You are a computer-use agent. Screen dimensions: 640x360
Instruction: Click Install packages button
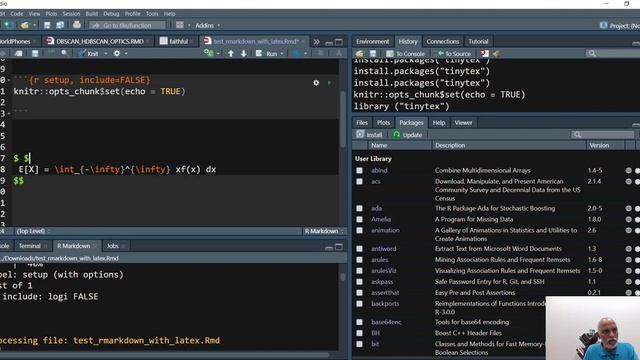click(x=369, y=135)
